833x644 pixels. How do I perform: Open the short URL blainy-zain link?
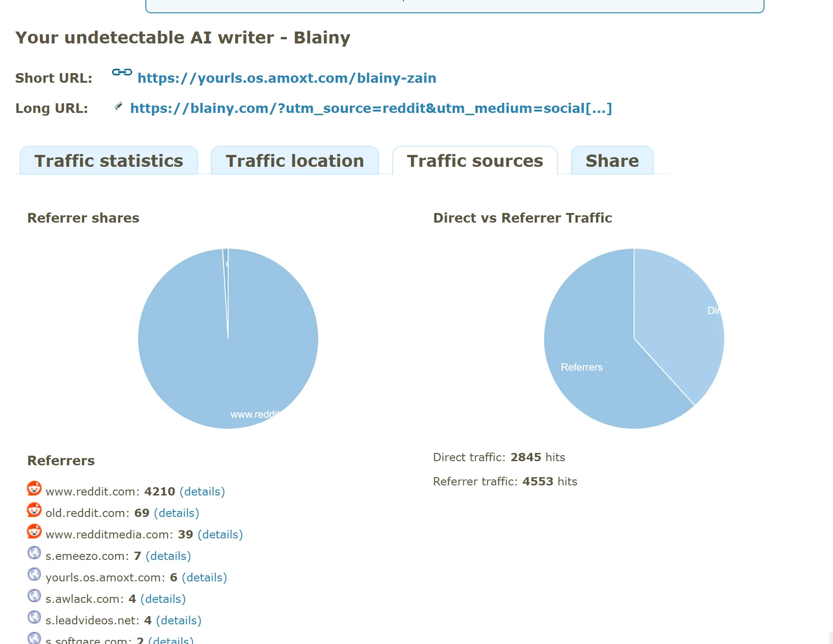[x=287, y=78]
